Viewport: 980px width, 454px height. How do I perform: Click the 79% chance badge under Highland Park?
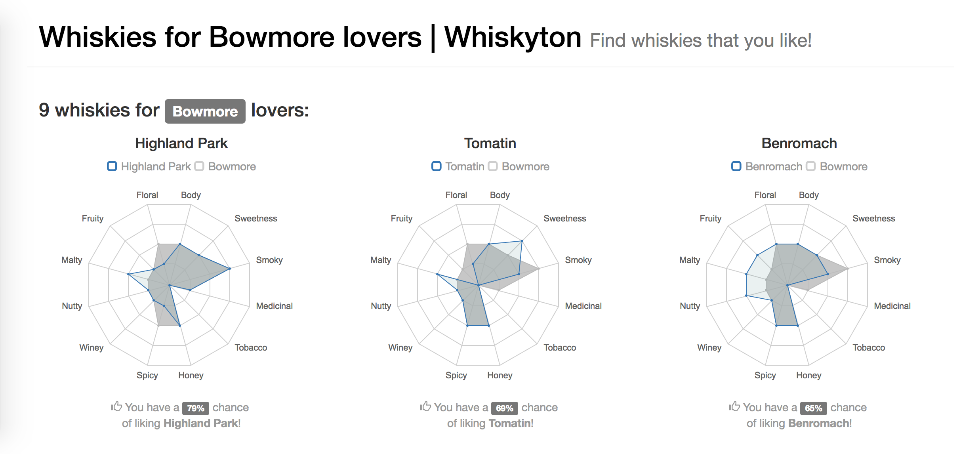pos(195,408)
